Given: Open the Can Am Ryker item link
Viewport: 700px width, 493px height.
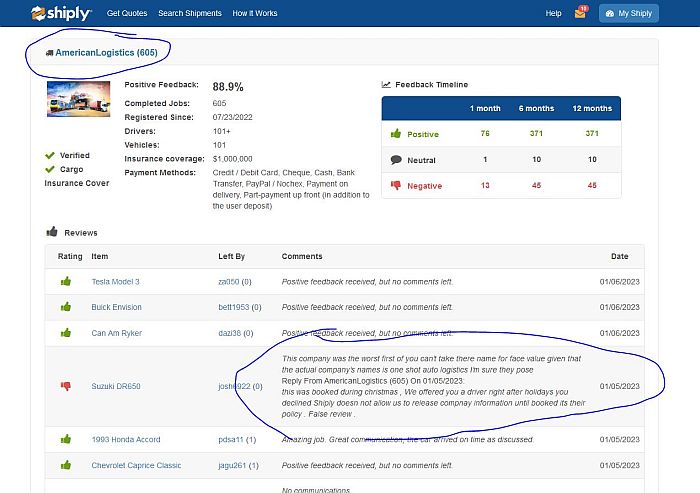Looking at the screenshot, I should pos(117,333).
